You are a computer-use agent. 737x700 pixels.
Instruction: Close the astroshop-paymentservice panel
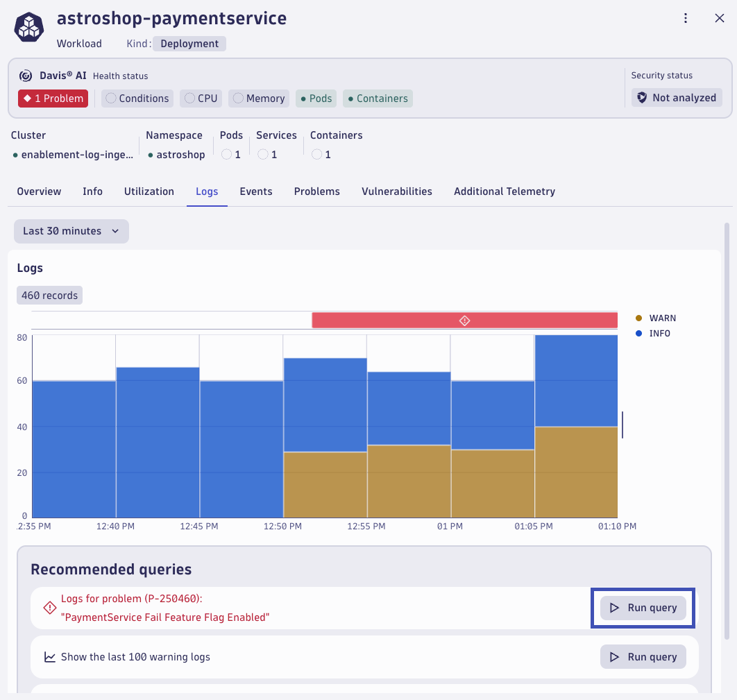coord(719,18)
